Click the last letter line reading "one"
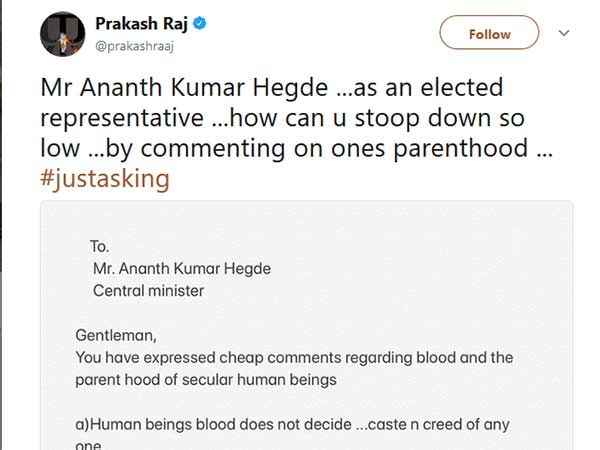The image size is (600, 450). click(x=90, y=444)
